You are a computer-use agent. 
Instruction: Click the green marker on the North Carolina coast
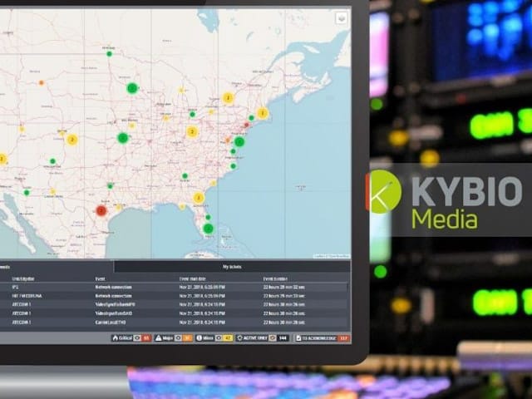pos(233,166)
